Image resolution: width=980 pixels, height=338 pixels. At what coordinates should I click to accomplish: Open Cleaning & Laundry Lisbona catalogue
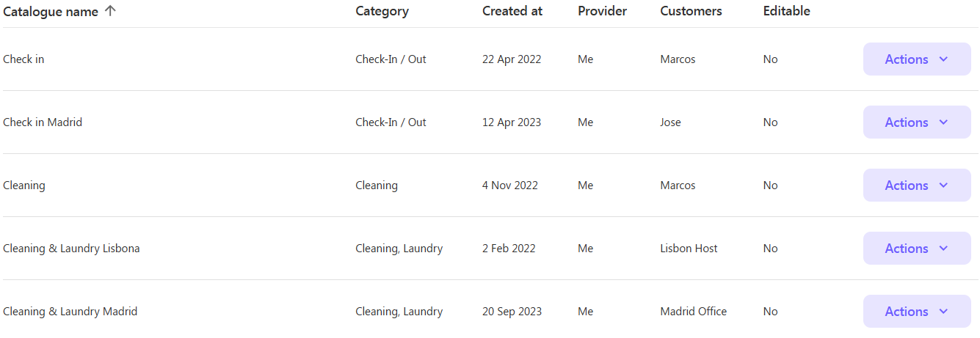[71, 249]
